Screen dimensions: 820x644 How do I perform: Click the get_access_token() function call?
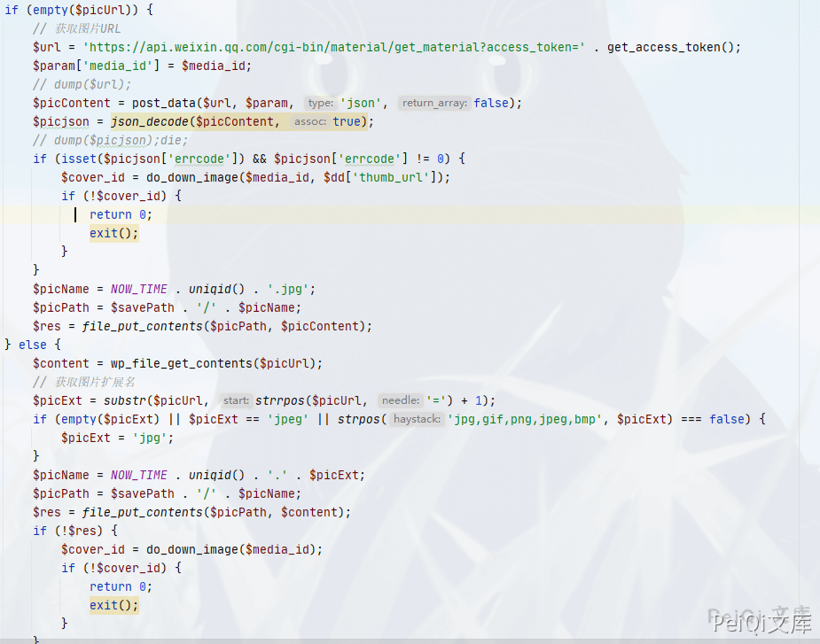pyautogui.click(x=674, y=48)
